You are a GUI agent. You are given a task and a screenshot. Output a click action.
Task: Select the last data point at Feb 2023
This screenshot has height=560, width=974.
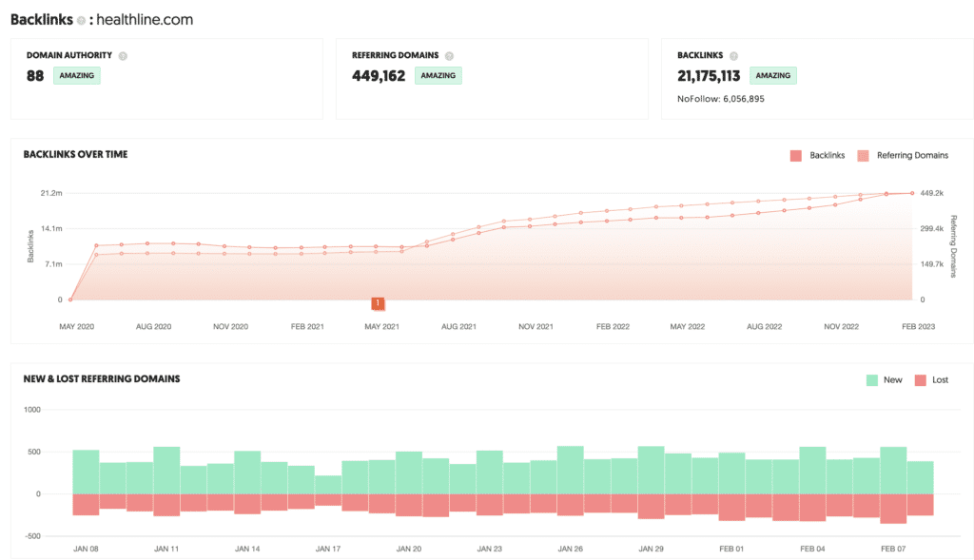pyautogui.click(x=912, y=193)
